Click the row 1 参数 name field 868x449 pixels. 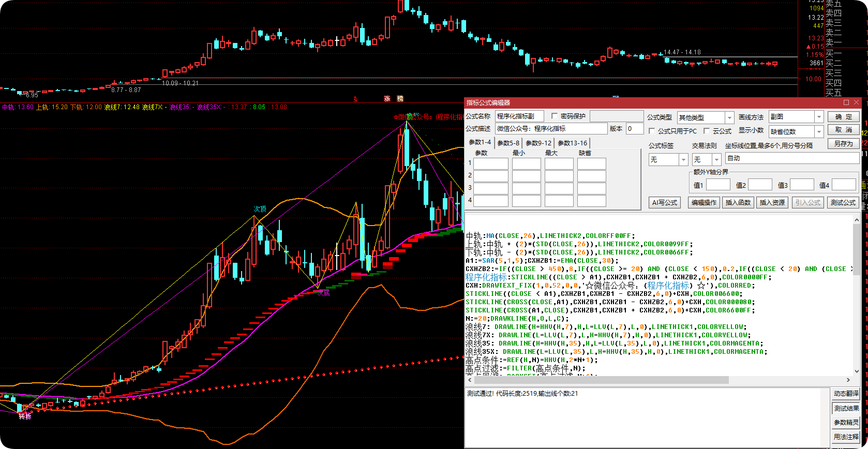[x=491, y=164]
